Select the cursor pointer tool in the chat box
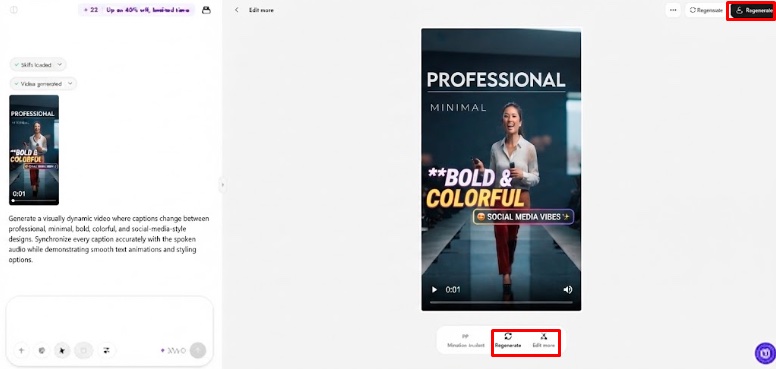The height and width of the screenshot is (369, 776). (x=62, y=351)
